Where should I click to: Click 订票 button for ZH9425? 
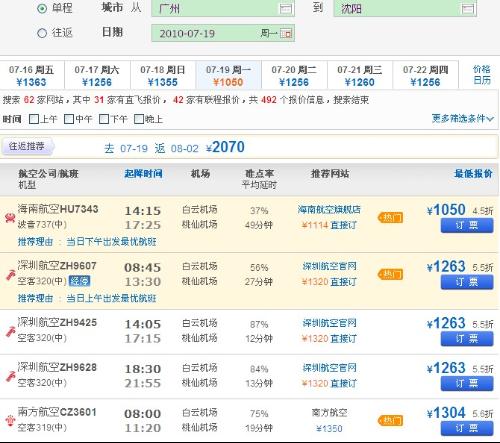coord(467,339)
